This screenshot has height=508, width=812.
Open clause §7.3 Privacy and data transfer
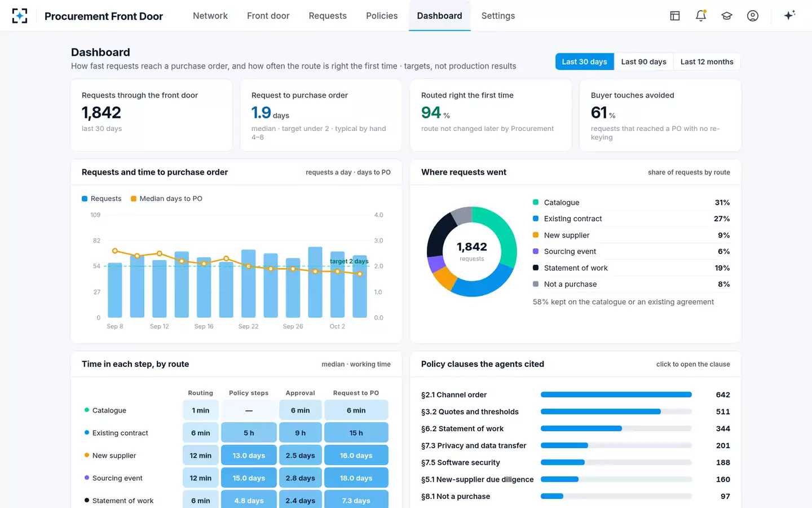(x=576, y=445)
